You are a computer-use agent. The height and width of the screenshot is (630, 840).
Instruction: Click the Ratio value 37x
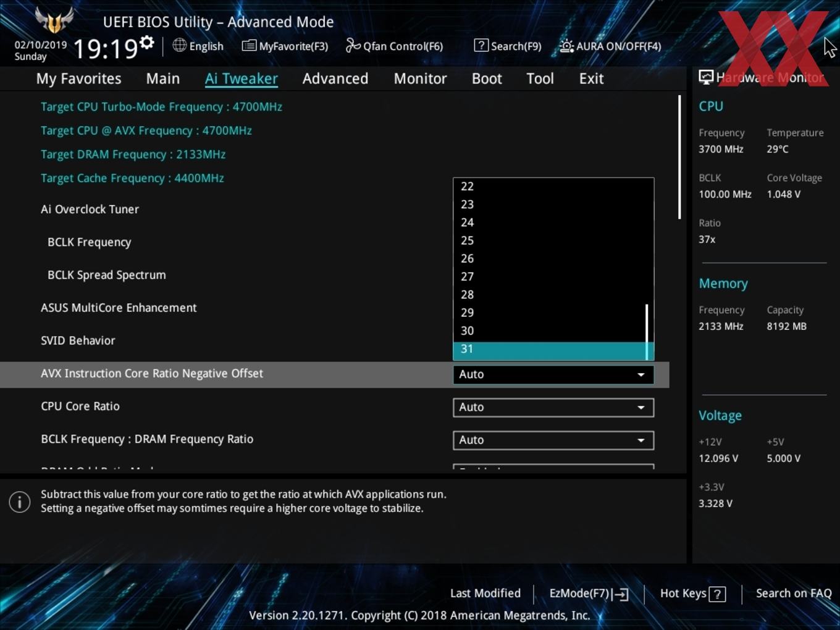point(707,239)
